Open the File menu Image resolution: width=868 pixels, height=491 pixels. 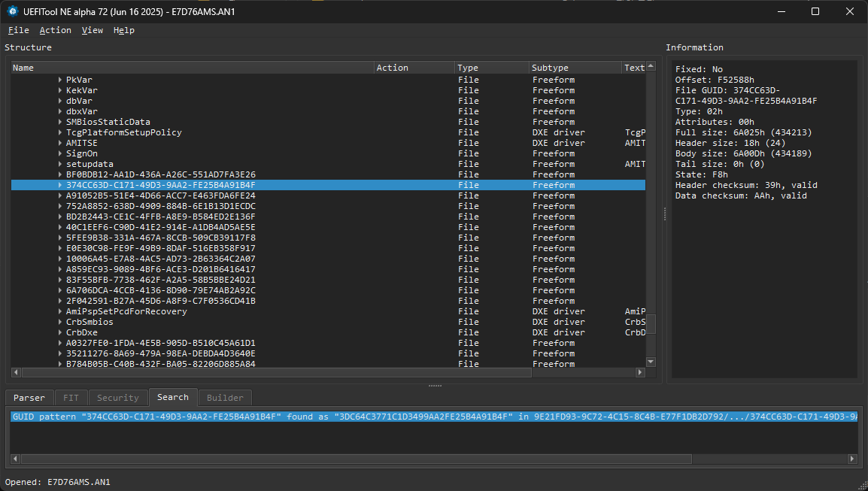point(18,30)
